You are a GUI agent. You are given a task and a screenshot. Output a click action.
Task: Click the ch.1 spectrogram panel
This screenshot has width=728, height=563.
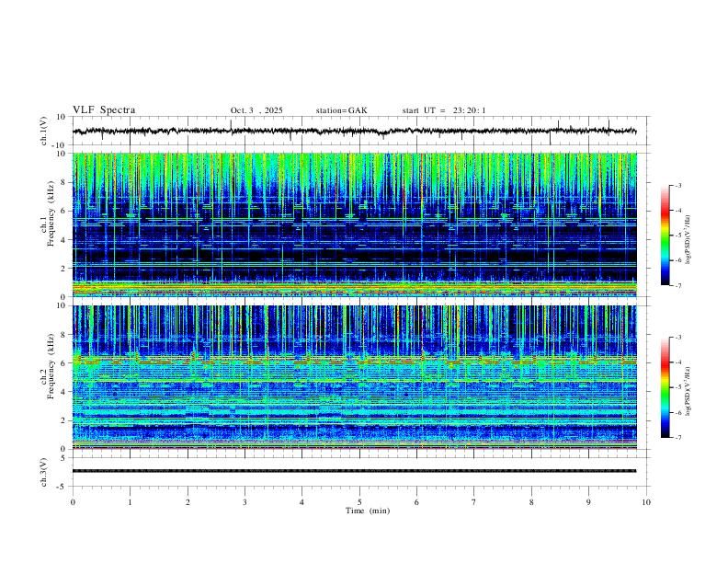tap(354, 224)
